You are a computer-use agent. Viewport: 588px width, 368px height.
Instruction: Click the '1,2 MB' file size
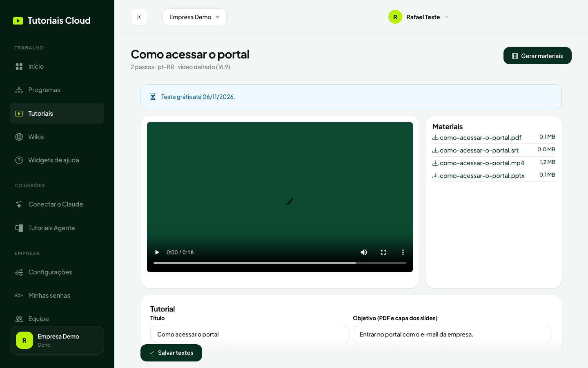[548, 162]
